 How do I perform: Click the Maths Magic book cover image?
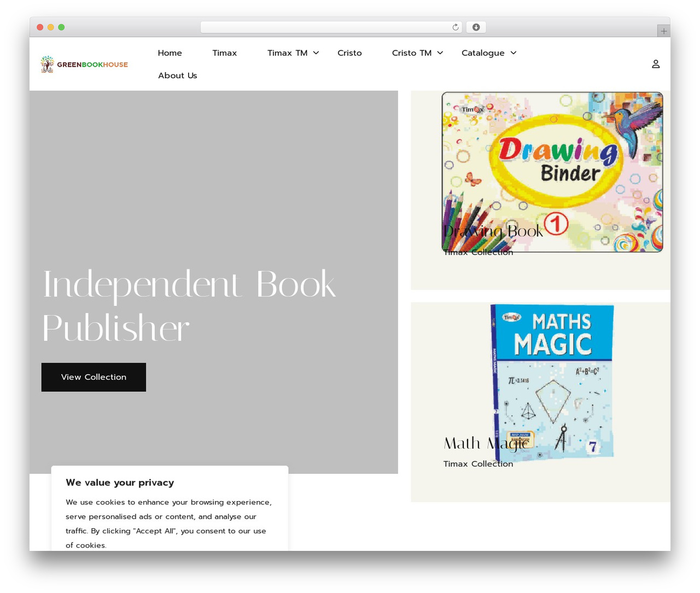(552, 383)
